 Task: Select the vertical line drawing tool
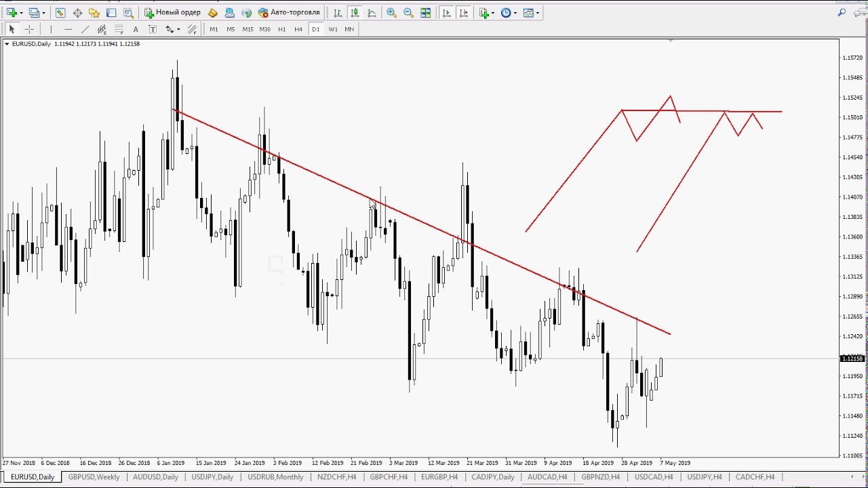tap(51, 29)
